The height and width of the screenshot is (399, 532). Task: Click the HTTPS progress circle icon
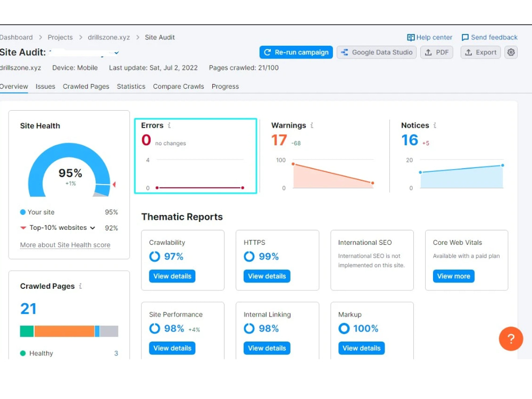[x=249, y=256]
